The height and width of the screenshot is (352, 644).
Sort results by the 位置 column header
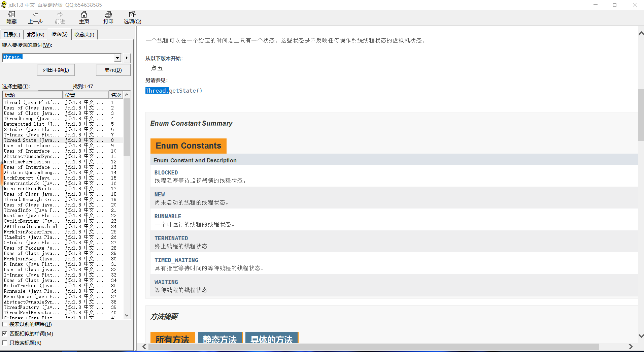tap(86, 95)
